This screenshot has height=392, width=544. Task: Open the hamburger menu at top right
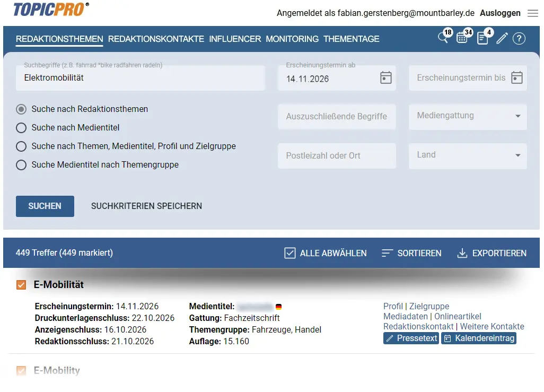tap(532, 13)
